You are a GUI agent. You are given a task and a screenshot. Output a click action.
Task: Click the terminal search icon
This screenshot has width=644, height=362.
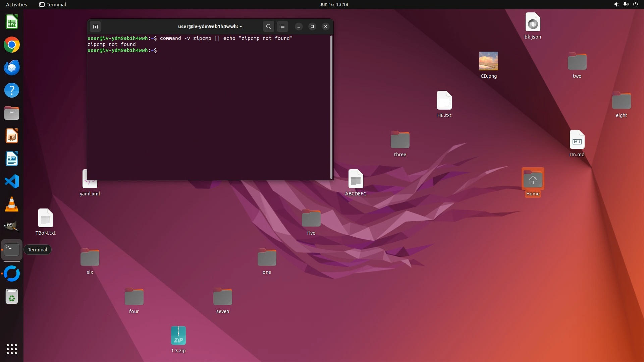pos(268,26)
